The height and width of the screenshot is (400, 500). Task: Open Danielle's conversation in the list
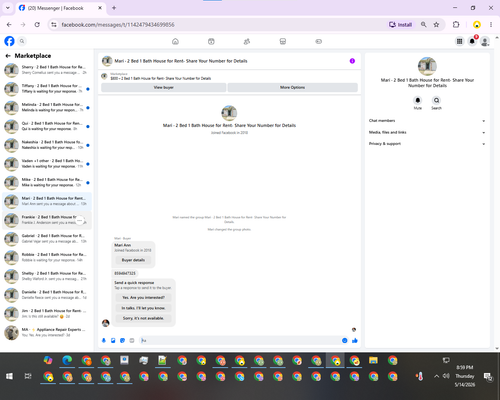[x=47, y=295]
